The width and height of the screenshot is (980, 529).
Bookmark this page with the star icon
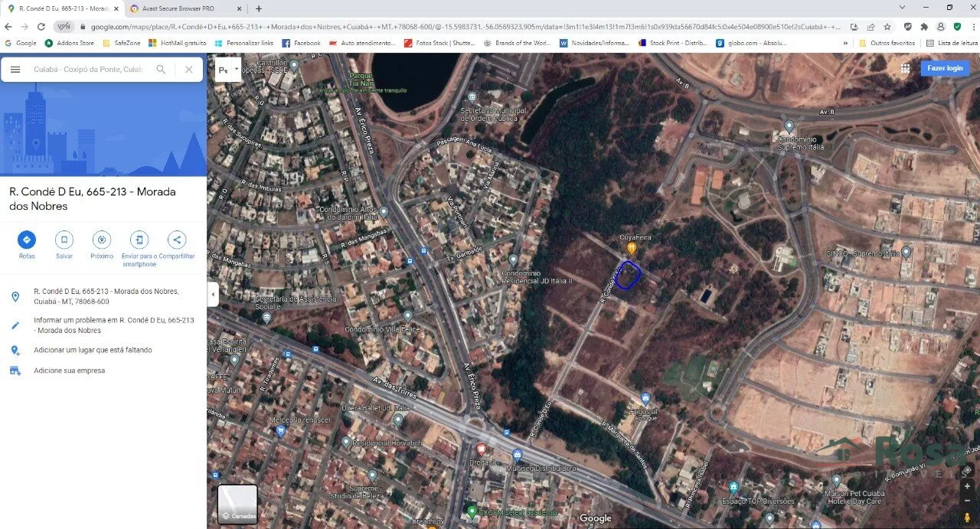[887, 26]
